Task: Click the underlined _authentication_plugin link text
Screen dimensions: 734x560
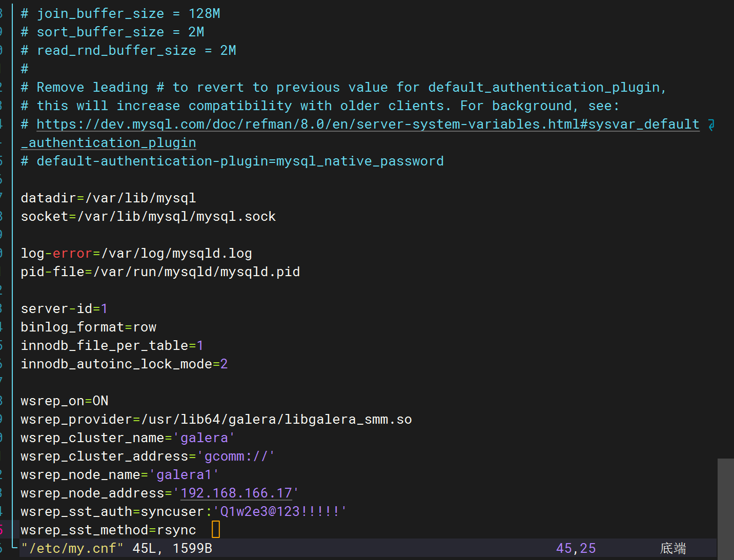Action: click(x=108, y=142)
